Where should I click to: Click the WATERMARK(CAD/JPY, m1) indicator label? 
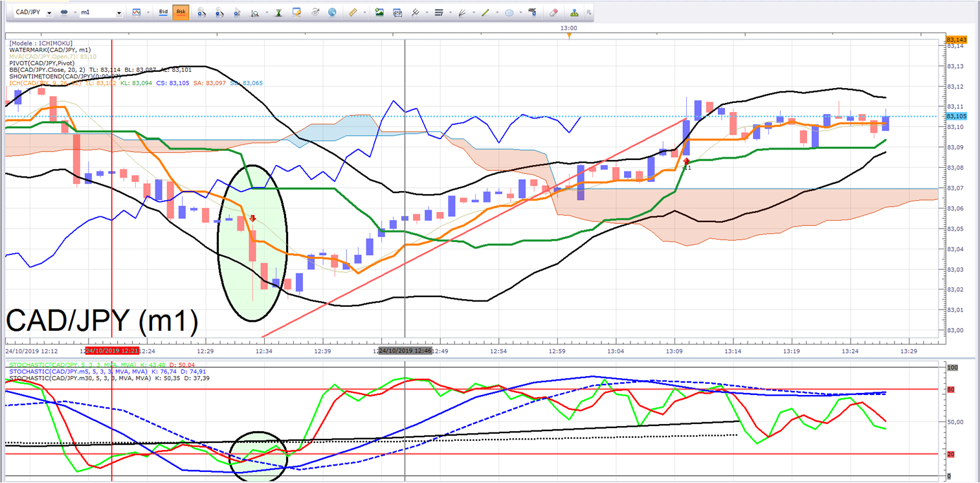point(50,49)
